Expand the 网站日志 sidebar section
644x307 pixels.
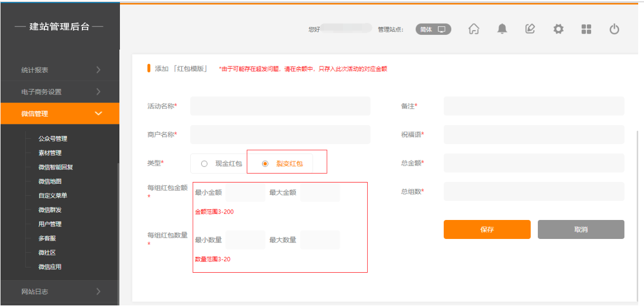[x=60, y=291]
